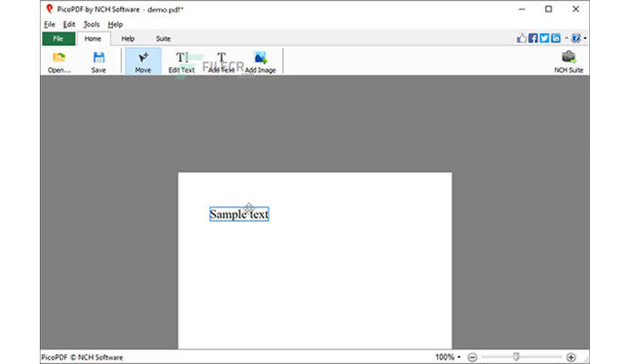Viewport: 629px width, 364px height.
Task: Open the Edit menu
Action: click(x=69, y=24)
